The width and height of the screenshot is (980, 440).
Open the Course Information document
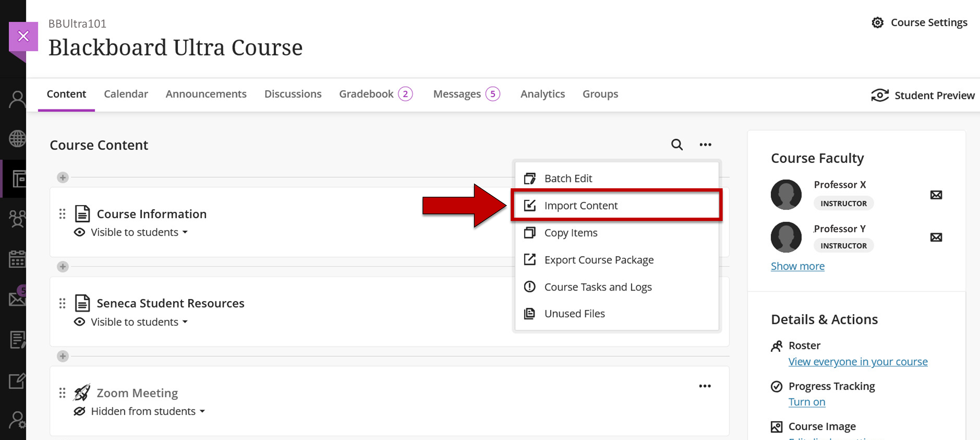pyautogui.click(x=152, y=214)
